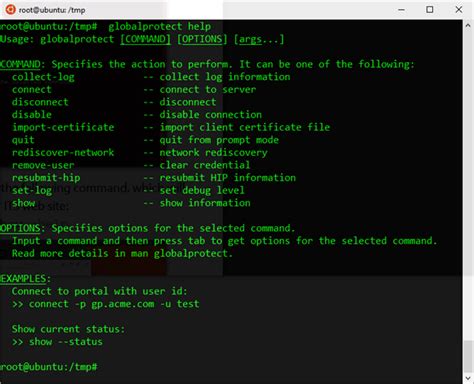Image resolution: width=474 pixels, height=384 pixels.
Task: Click the 'remove-user' command name
Action: [43, 165]
